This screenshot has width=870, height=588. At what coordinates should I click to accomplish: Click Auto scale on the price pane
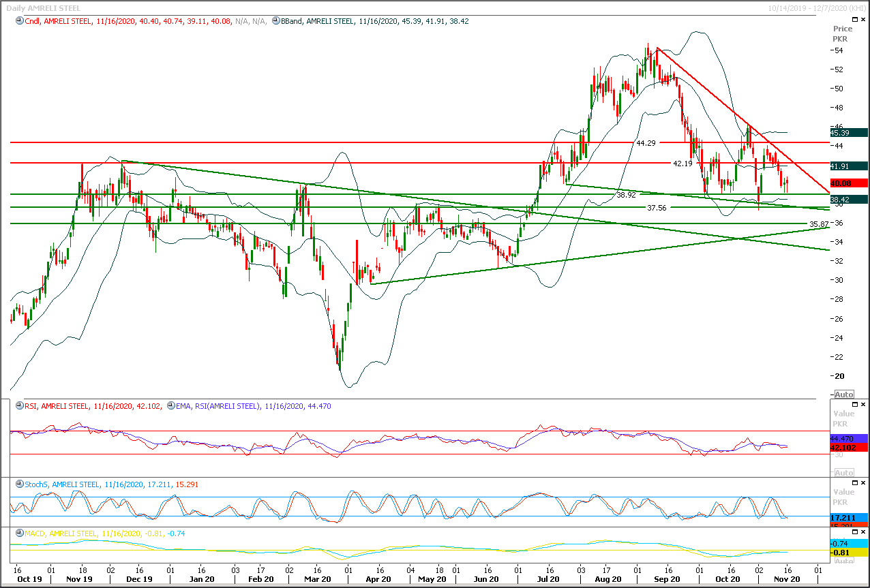pos(843,394)
